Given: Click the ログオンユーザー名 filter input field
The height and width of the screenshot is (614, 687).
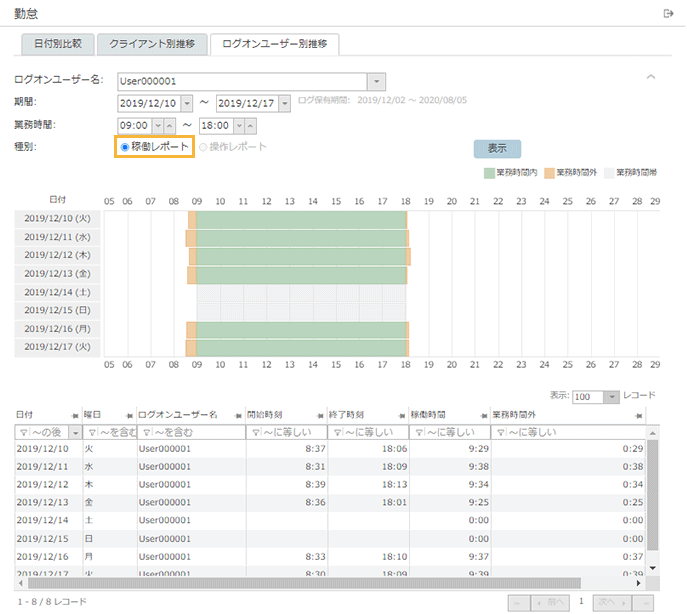Looking at the screenshot, I should click(x=197, y=432).
